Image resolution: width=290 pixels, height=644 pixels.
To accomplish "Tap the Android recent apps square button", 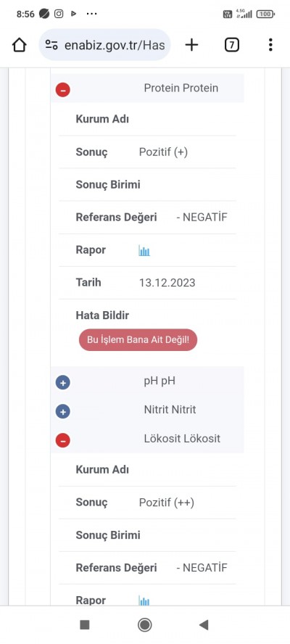I will (85, 624).
